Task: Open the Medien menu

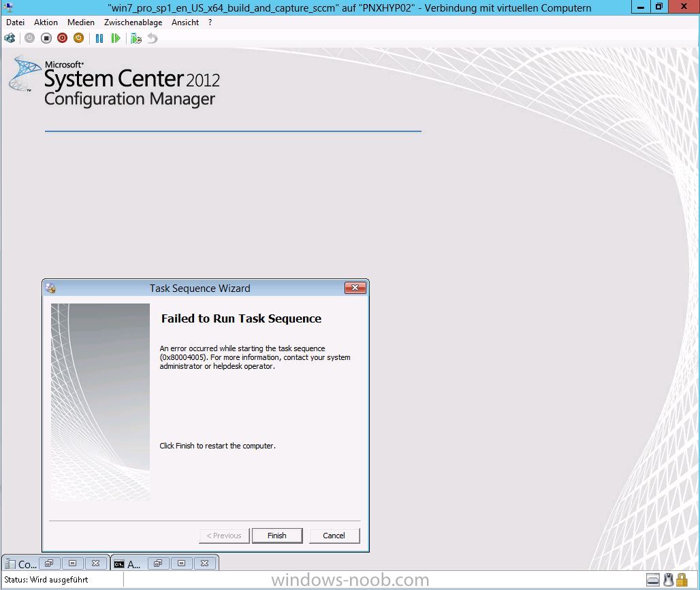Action: pyautogui.click(x=81, y=22)
